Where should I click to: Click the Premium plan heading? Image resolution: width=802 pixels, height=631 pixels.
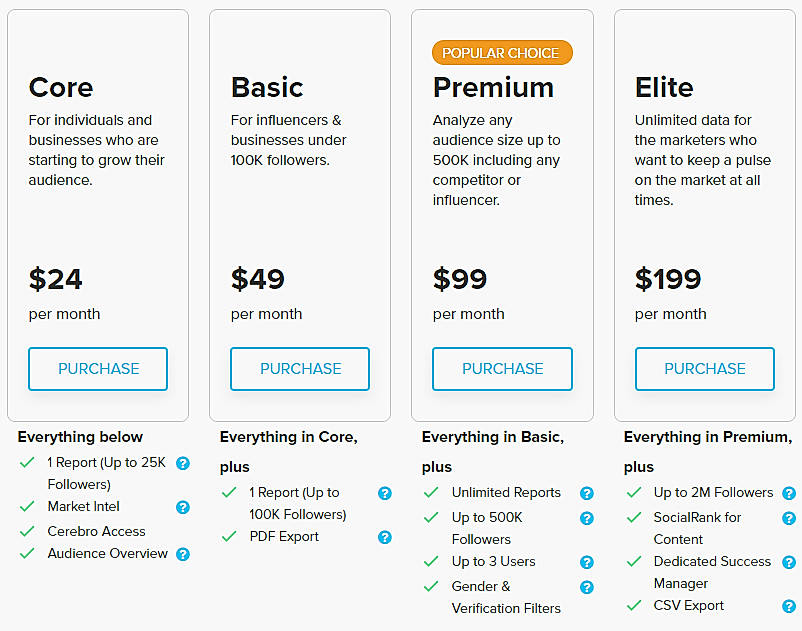click(x=493, y=88)
